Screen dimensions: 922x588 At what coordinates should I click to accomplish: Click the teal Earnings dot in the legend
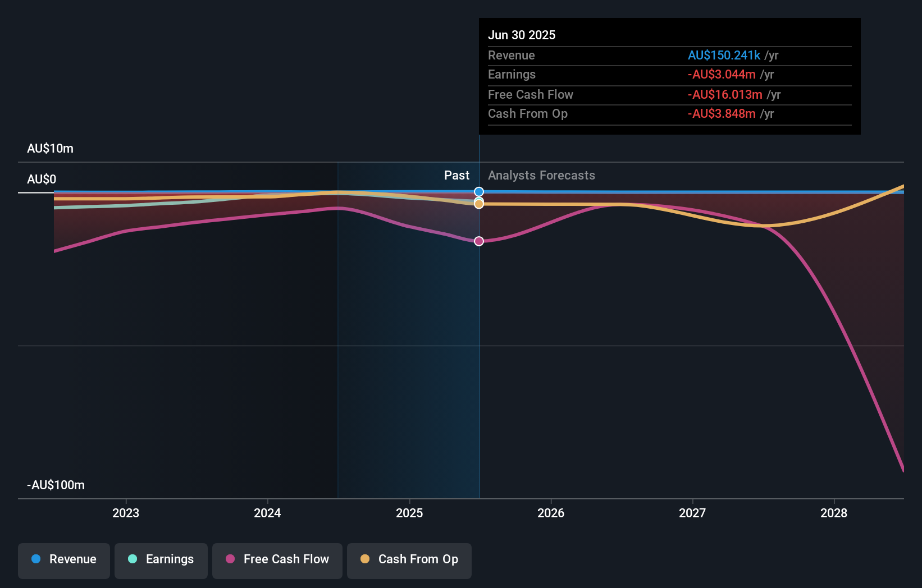(x=133, y=559)
